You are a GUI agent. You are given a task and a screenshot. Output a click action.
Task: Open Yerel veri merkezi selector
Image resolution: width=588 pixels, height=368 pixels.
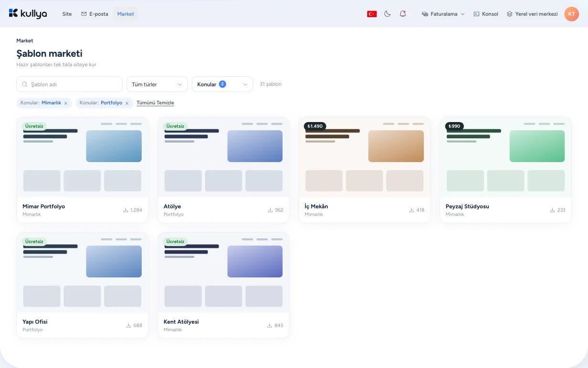click(x=532, y=14)
